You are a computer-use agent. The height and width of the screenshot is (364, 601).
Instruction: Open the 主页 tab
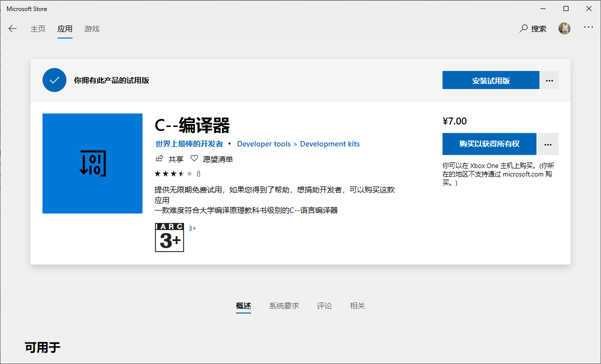(38, 29)
